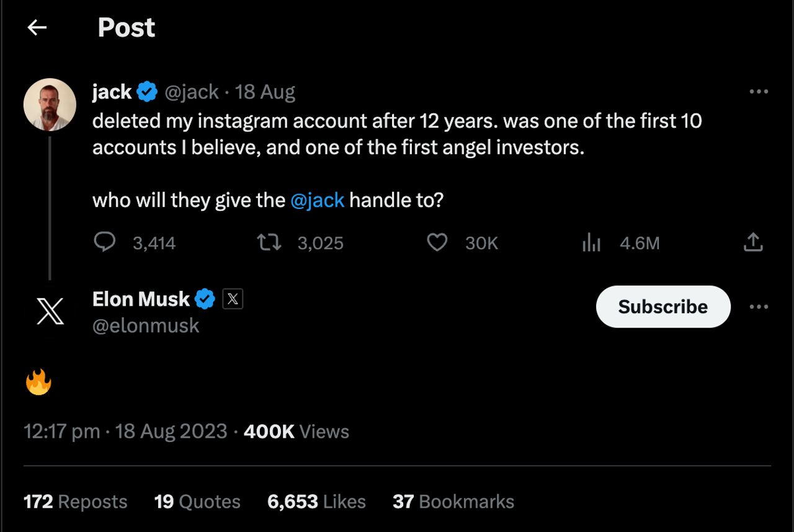Like jack's post with the heart icon

pos(437,242)
